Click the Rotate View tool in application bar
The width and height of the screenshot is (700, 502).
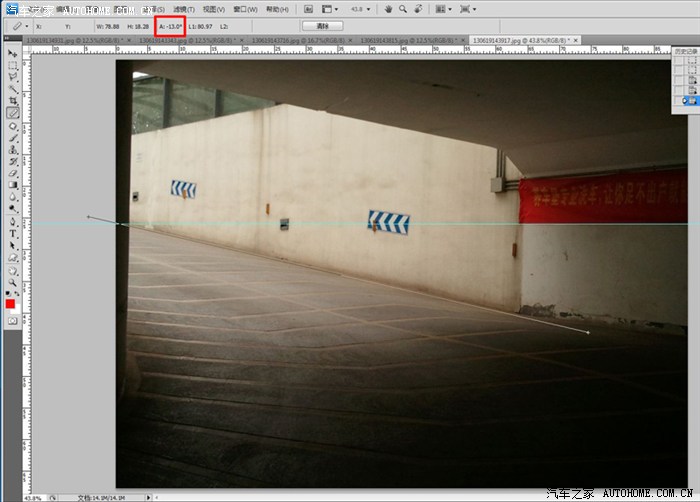pyautogui.click(x=418, y=9)
